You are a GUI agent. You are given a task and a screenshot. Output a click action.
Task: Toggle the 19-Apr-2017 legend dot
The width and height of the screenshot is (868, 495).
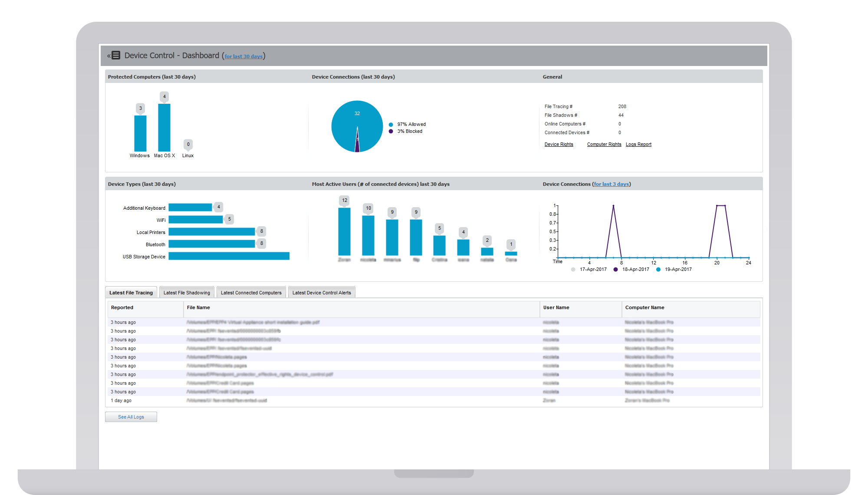coord(658,270)
